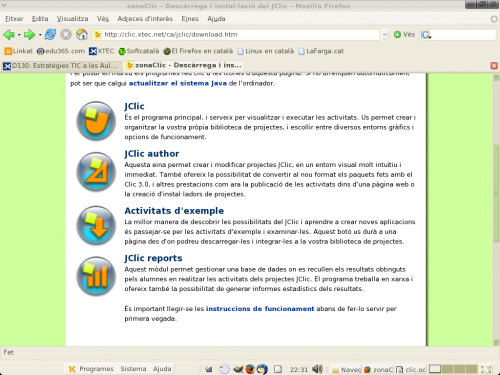
Task: Go back with the green left arrow
Action: pyautogui.click(x=9, y=34)
